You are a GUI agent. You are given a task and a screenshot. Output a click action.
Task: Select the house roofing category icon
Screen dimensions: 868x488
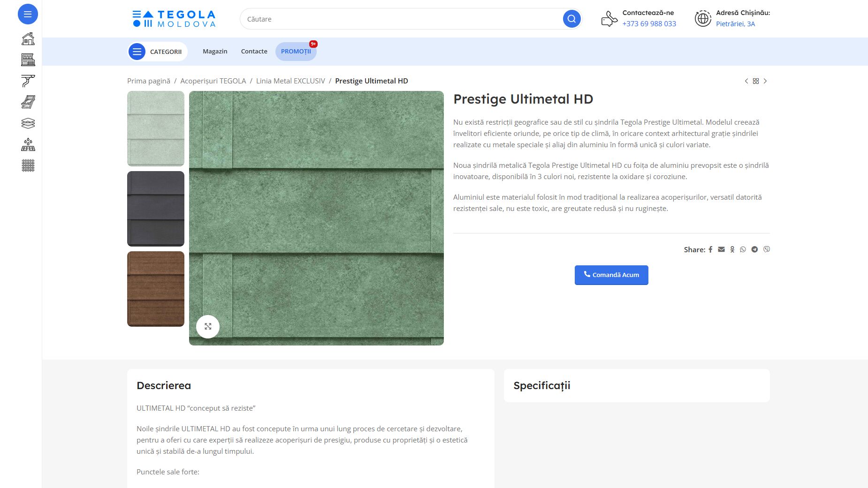pyautogui.click(x=28, y=38)
